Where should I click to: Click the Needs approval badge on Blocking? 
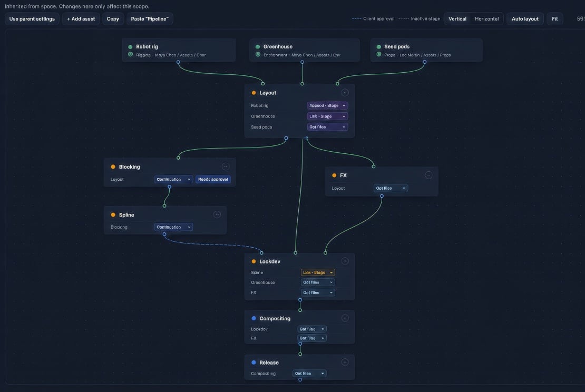[213, 179]
